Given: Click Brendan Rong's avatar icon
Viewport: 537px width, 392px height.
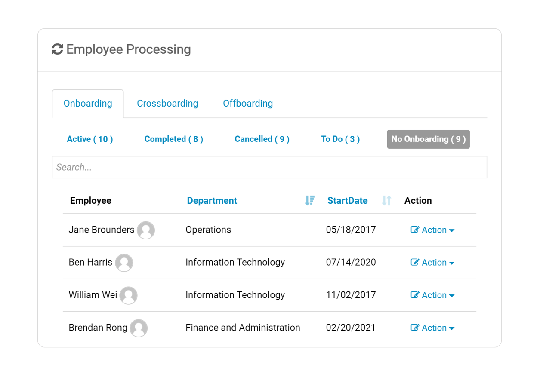Looking at the screenshot, I should coord(139,328).
